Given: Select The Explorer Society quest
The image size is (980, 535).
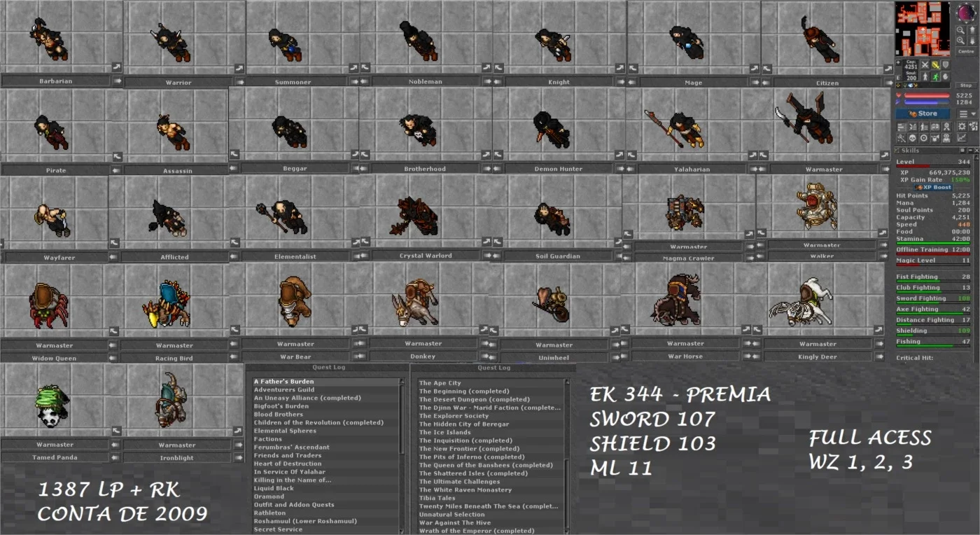Looking at the screenshot, I should (491, 416).
